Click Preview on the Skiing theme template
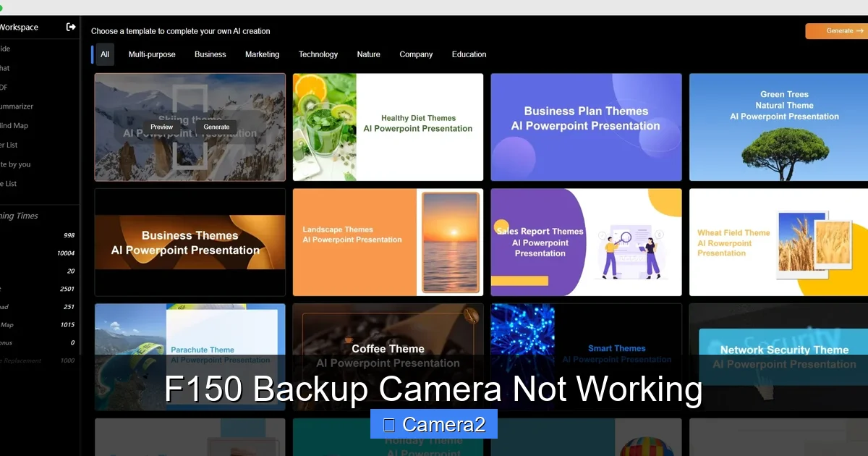This screenshot has height=456, width=868. tap(162, 127)
